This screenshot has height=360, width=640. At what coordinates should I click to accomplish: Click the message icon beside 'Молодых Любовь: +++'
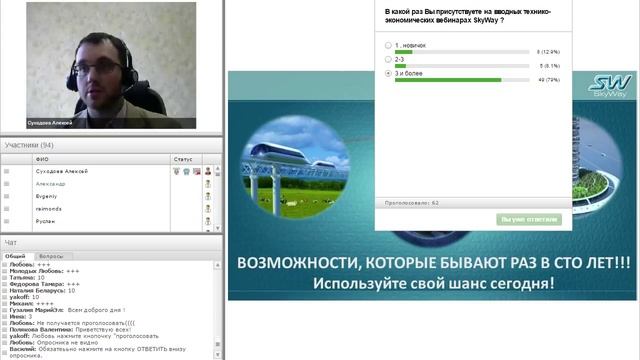[5, 271]
